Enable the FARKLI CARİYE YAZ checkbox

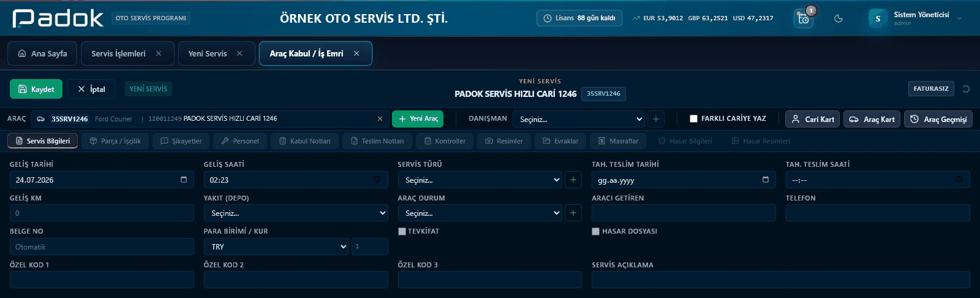tap(693, 119)
